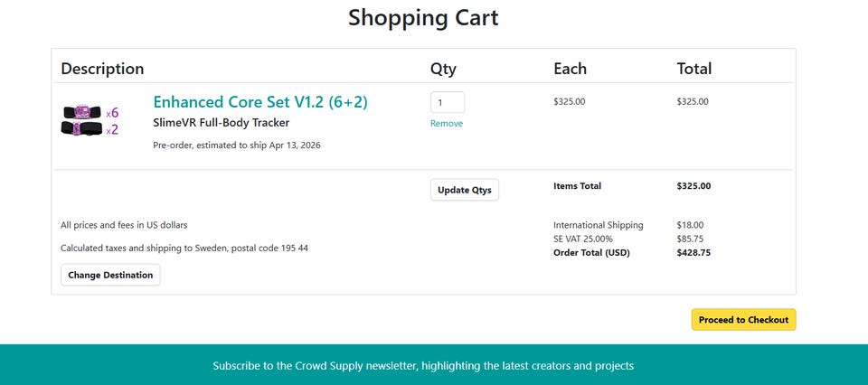Click the Order Total amount $428.75
Image resolution: width=868 pixels, height=385 pixels.
[693, 253]
